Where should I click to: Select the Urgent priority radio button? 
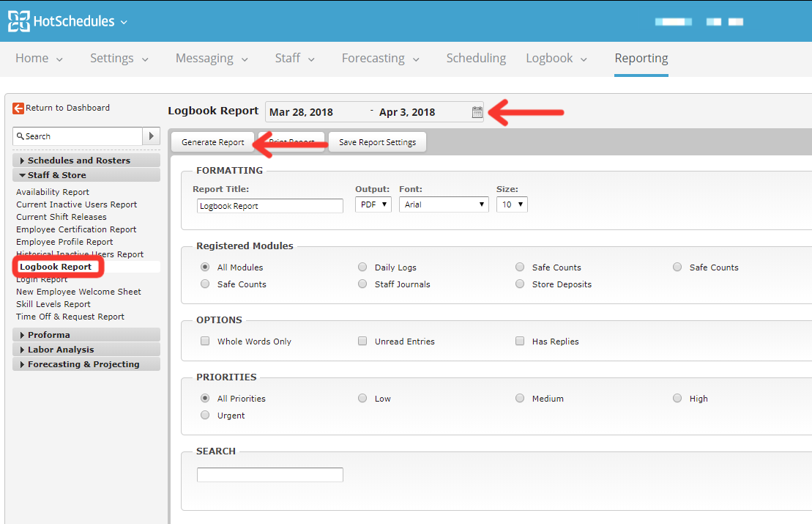coord(205,415)
